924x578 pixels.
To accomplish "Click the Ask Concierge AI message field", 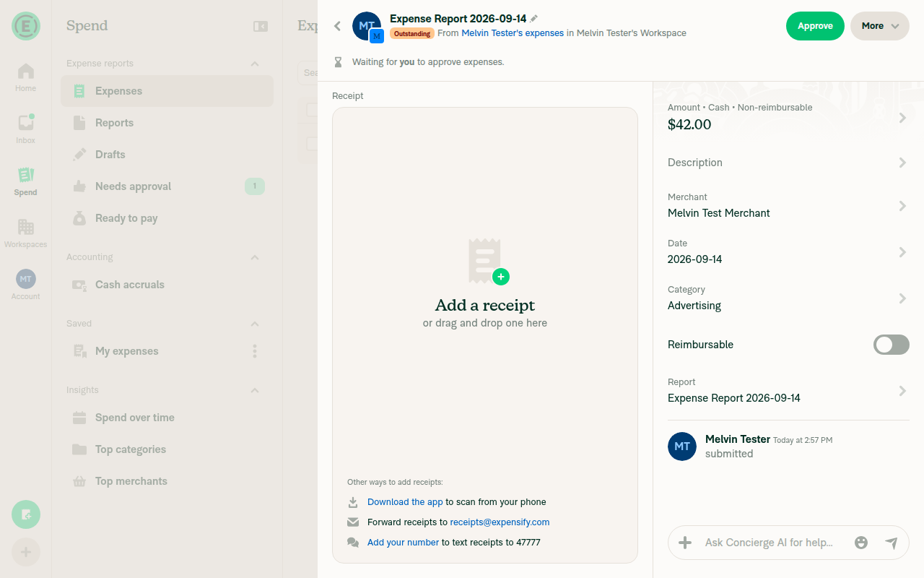I will point(772,543).
